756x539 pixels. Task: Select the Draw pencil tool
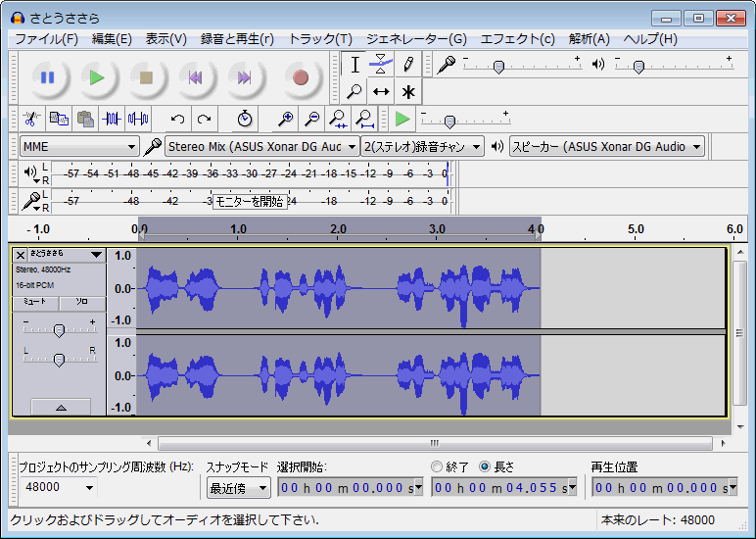[x=408, y=64]
